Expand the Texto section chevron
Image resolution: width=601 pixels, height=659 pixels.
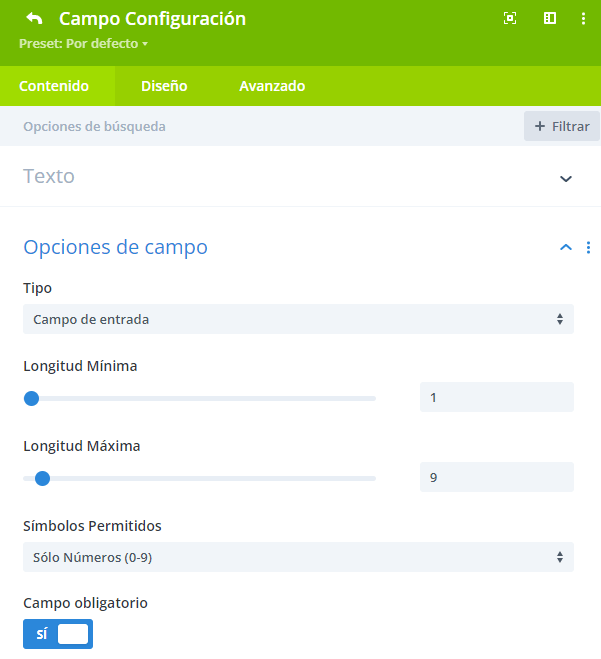[x=566, y=179]
